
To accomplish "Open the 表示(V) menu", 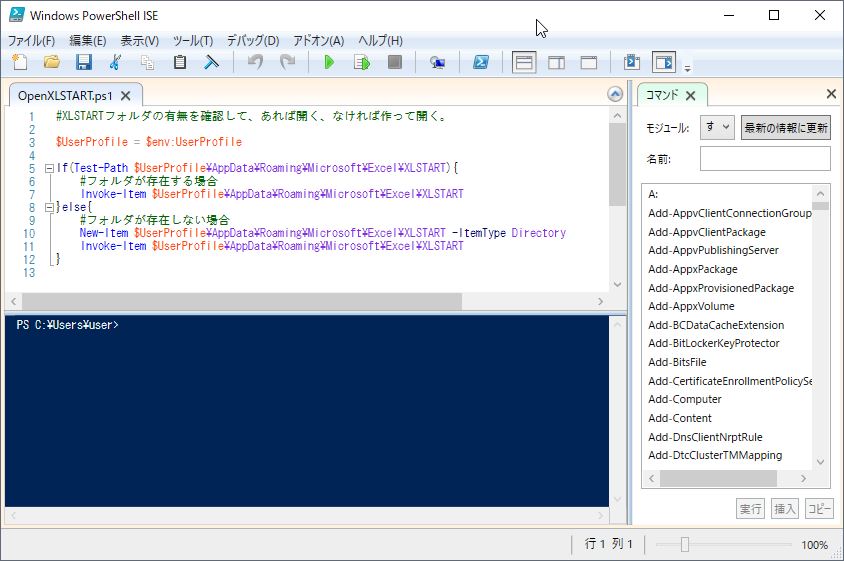I will point(139,40).
